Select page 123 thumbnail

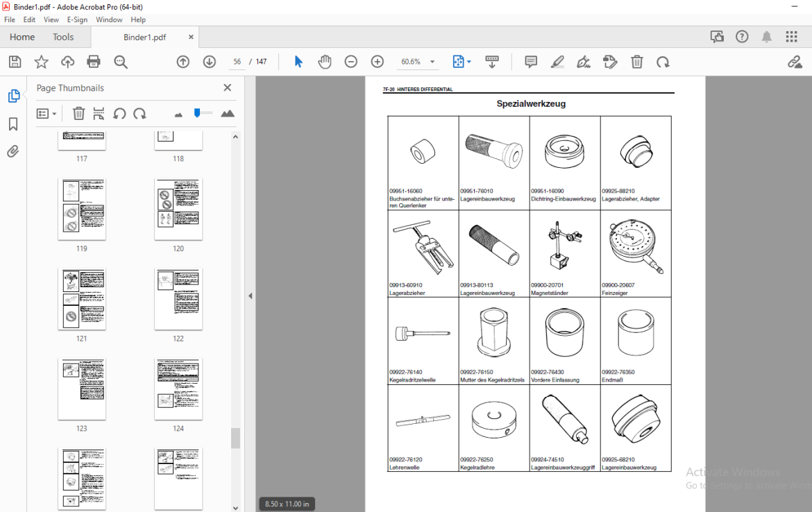[82, 389]
